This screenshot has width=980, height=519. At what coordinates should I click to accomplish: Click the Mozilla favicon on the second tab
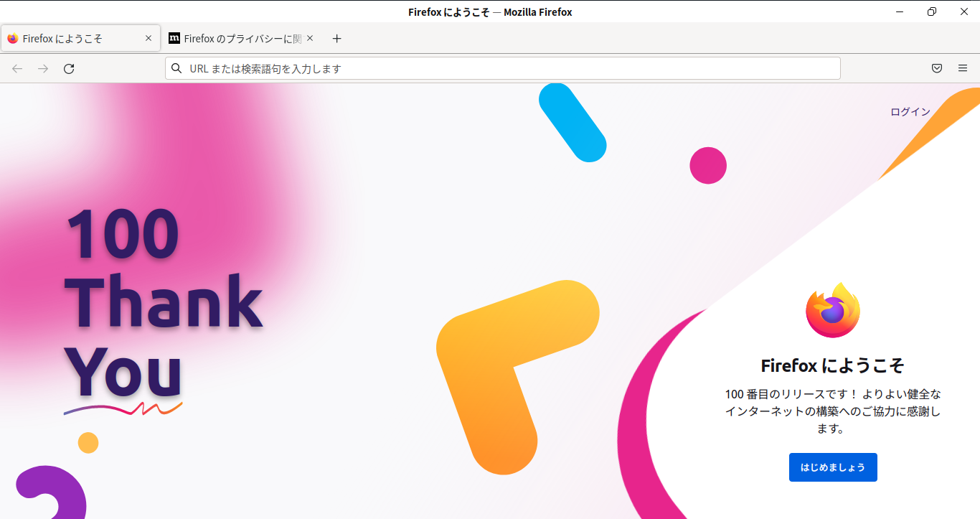click(x=174, y=39)
